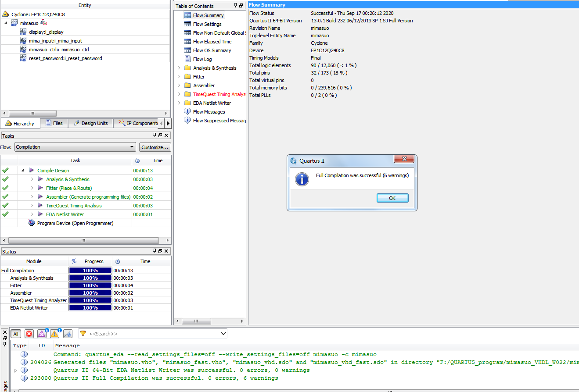Click the top-level hierarchy icon next to mimasuo
The height and width of the screenshot is (392, 579).
tap(44, 22)
